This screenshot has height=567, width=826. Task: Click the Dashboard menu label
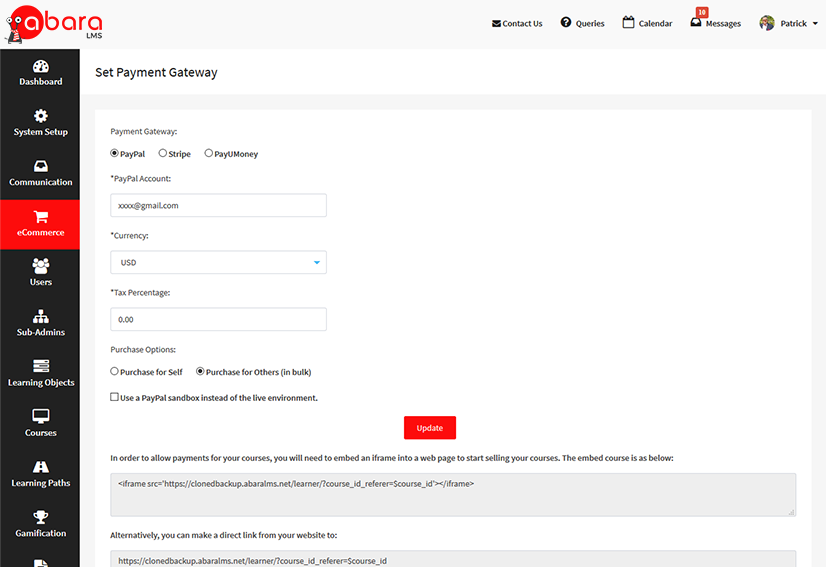click(41, 82)
